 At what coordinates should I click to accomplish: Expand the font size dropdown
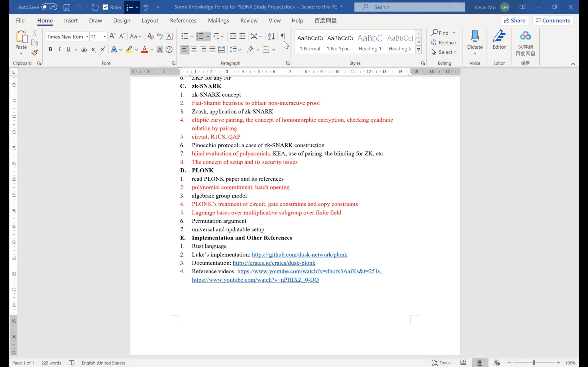pyautogui.click(x=105, y=37)
